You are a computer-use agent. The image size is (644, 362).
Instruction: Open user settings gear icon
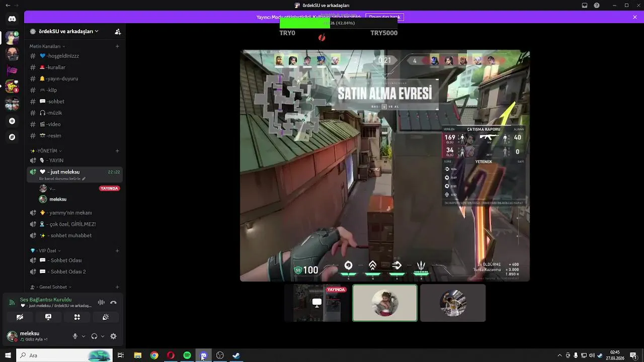click(x=113, y=336)
